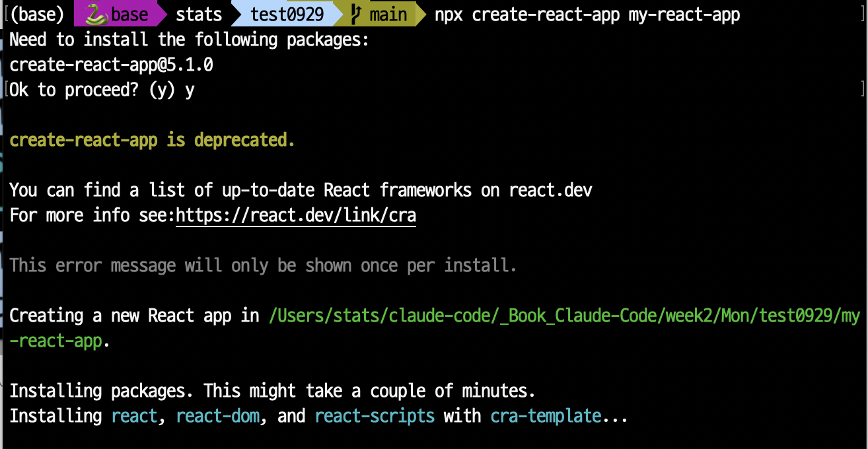Select 'create-react-app@5.1.0' package text
868x449 pixels.
pos(111,65)
